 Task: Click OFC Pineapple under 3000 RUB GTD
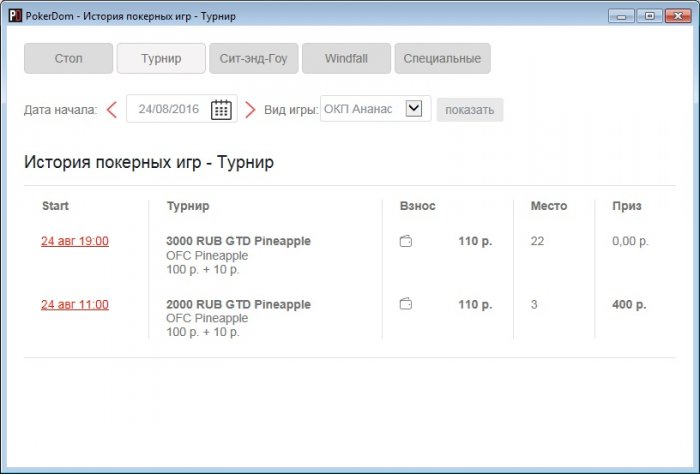[x=207, y=256]
